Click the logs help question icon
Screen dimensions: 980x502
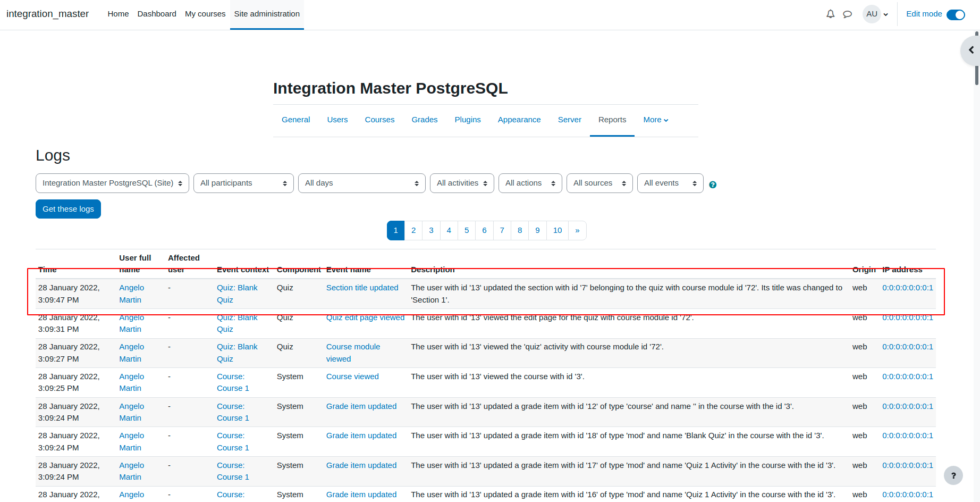tap(713, 185)
